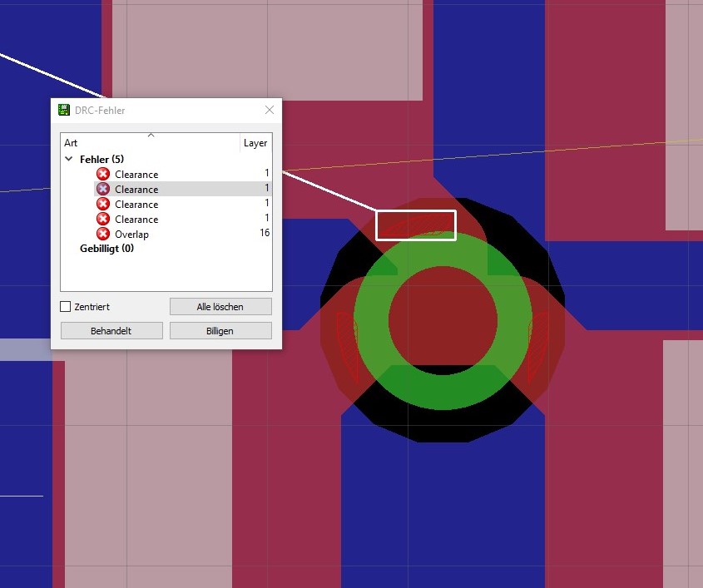Image resolution: width=703 pixels, height=588 pixels.
Task: Select the third Clearance error row
Action: pyautogui.click(x=182, y=204)
